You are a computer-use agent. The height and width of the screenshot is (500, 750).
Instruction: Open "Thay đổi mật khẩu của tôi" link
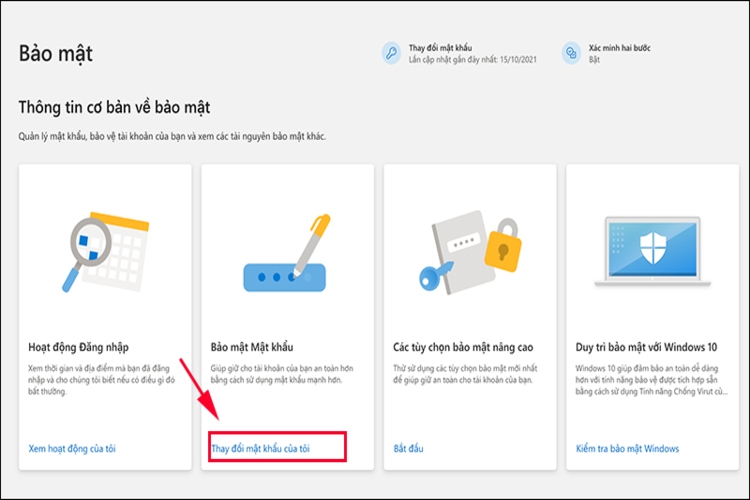coord(261,449)
